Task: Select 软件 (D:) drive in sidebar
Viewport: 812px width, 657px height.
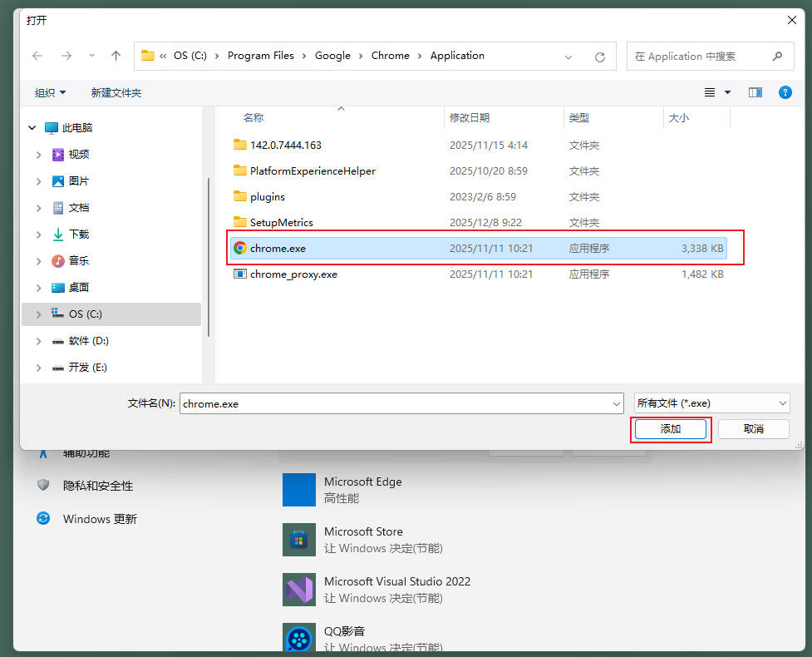Action: (x=88, y=341)
